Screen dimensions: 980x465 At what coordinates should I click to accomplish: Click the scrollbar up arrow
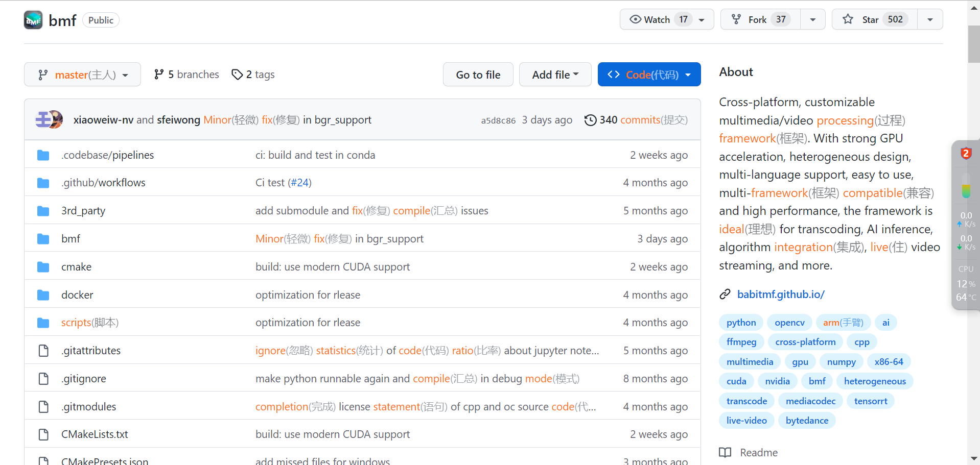click(974, 8)
